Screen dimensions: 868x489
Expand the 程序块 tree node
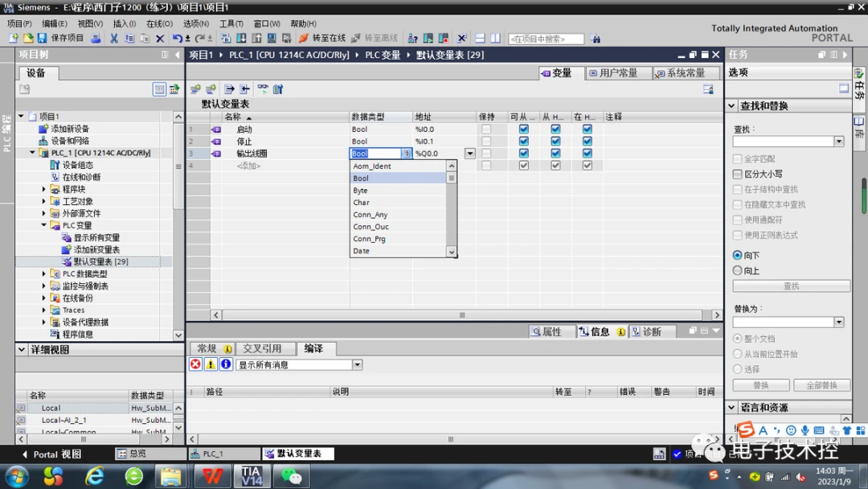click(43, 189)
